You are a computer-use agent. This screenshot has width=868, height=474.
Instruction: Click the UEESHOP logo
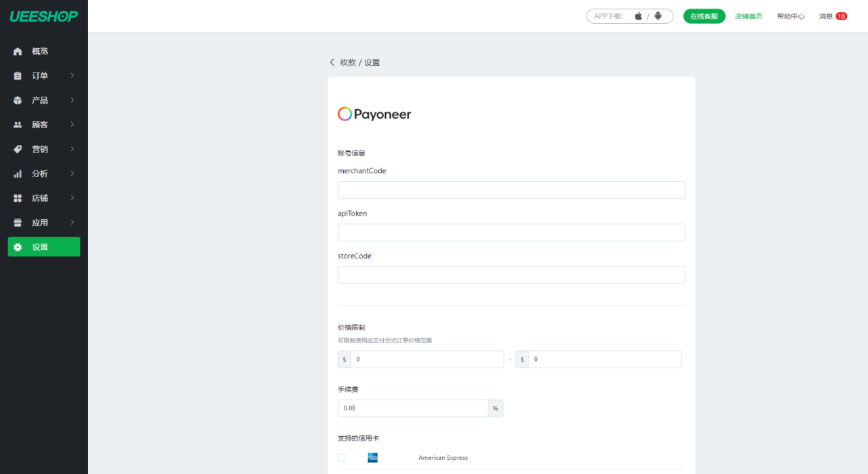pyautogui.click(x=43, y=16)
